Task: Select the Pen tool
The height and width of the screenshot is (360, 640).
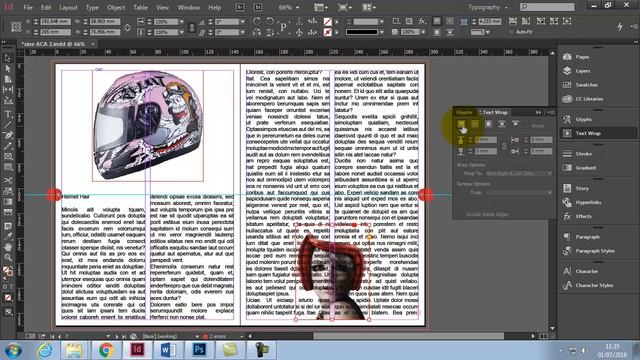Action: tap(8, 135)
